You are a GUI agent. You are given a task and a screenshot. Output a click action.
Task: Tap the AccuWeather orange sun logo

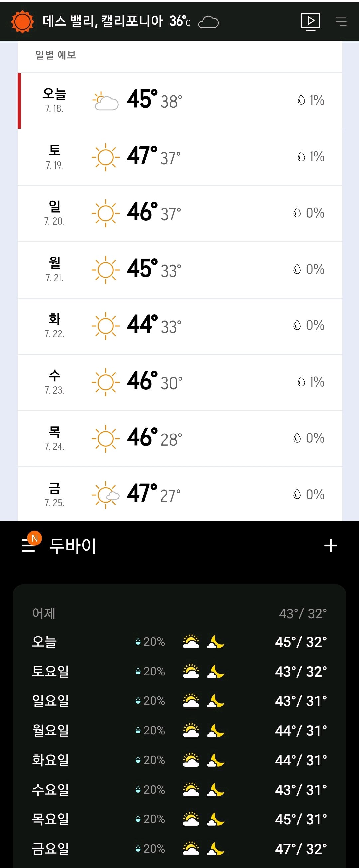point(22,22)
